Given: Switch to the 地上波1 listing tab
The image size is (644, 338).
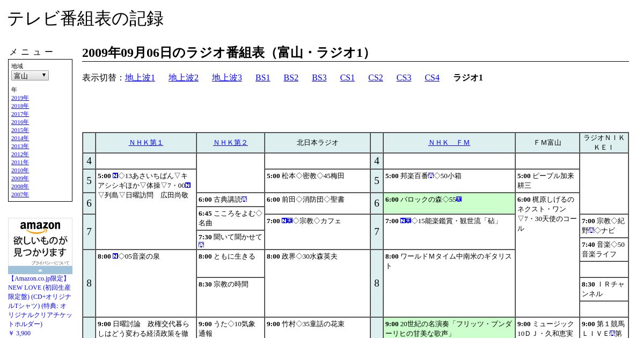Looking at the screenshot, I should point(140,78).
